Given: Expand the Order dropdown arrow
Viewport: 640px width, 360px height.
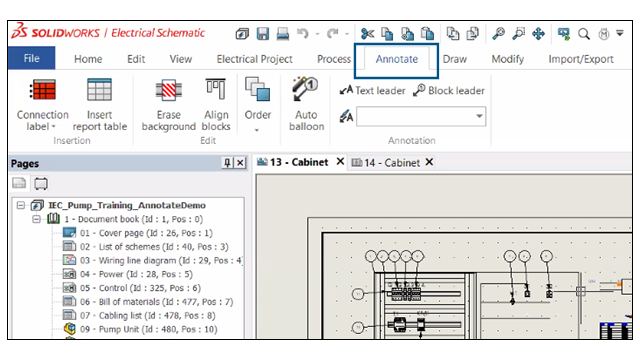Looking at the screenshot, I should (257, 130).
